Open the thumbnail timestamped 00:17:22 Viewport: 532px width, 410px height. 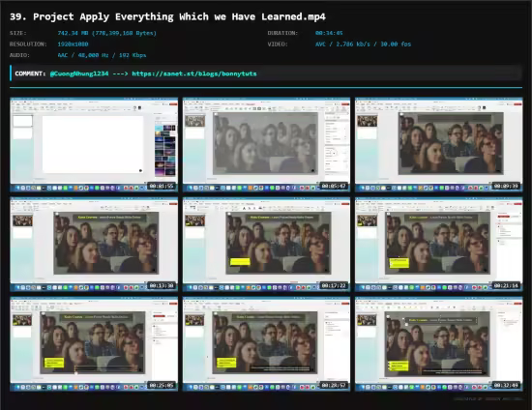click(x=266, y=245)
